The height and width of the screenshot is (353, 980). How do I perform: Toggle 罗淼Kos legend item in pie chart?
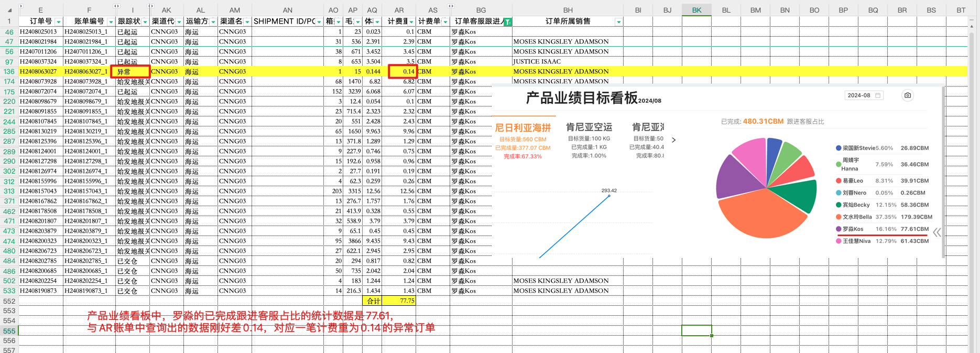tap(853, 229)
